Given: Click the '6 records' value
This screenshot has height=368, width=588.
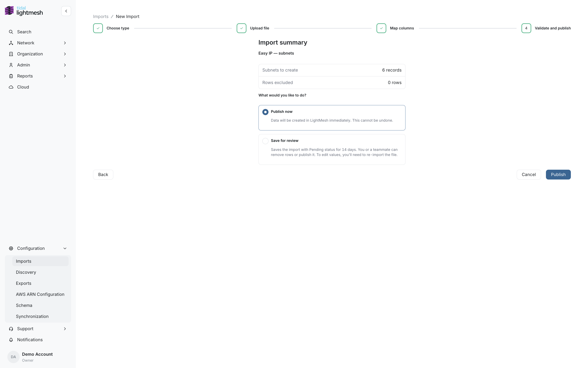Looking at the screenshot, I should (x=392, y=70).
